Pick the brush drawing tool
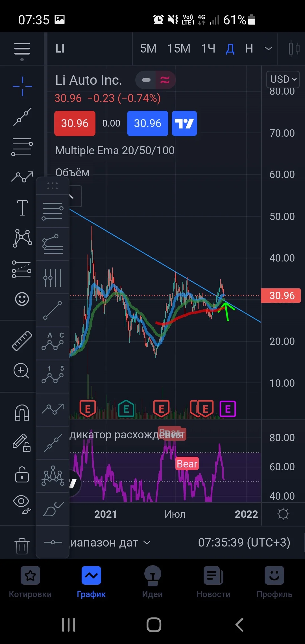The image size is (305, 644). [53, 509]
